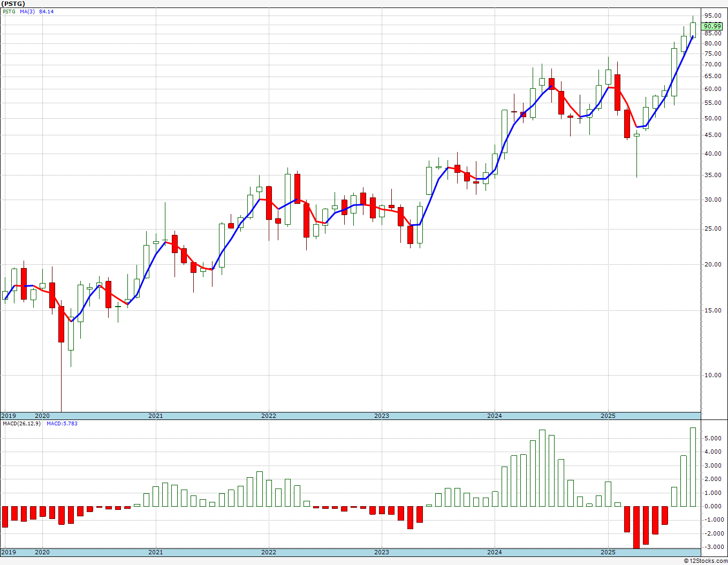Screen dimensions: 728x565
Task: Select the latest candlestick at the far right
Action: point(693,29)
